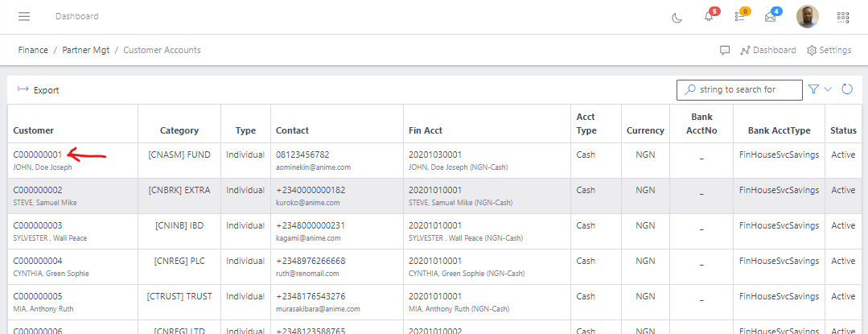Image resolution: width=868 pixels, height=334 pixels.
Task: Click the Dashboard title in top bar
Action: click(x=77, y=17)
